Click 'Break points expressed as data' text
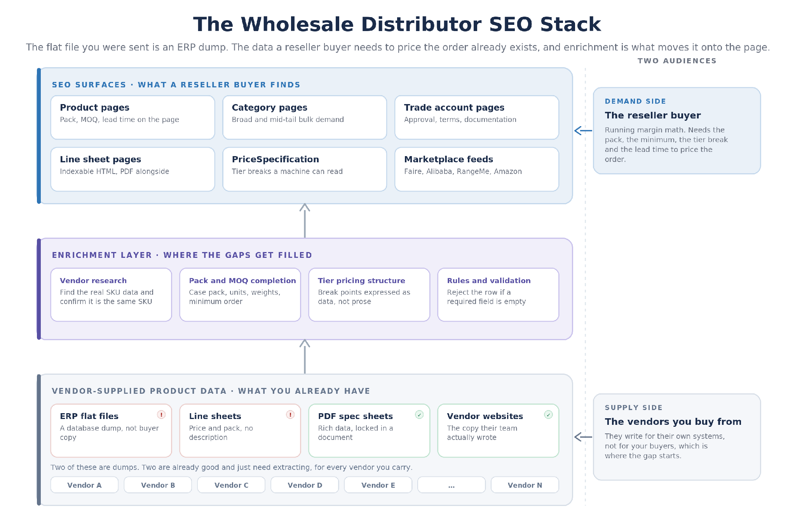The image size is (795, 532). (364, 297)
